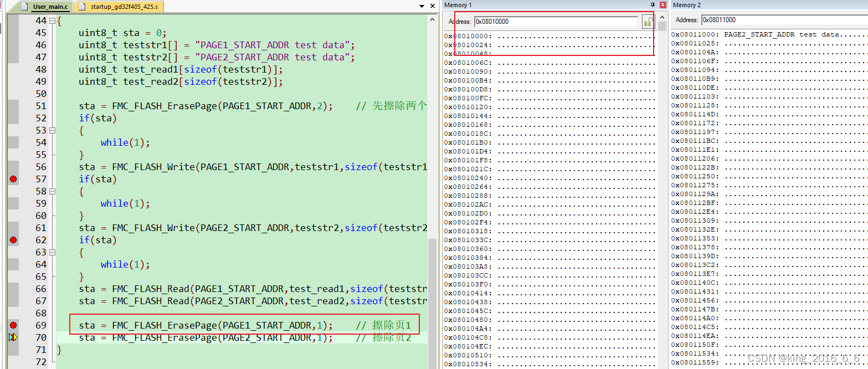Toggle the lock icon beside Memory 1 address
The width and height of the screenshot is (868, 369).
pos(648,21)
